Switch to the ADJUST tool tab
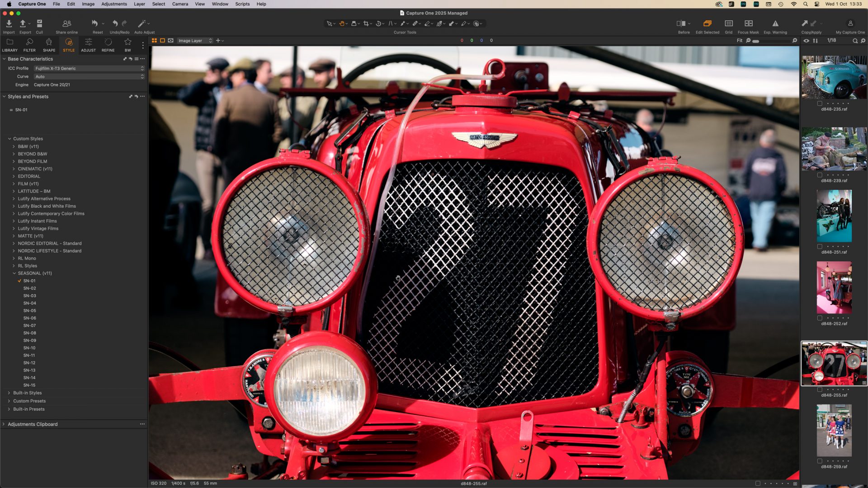 [88, 45]
